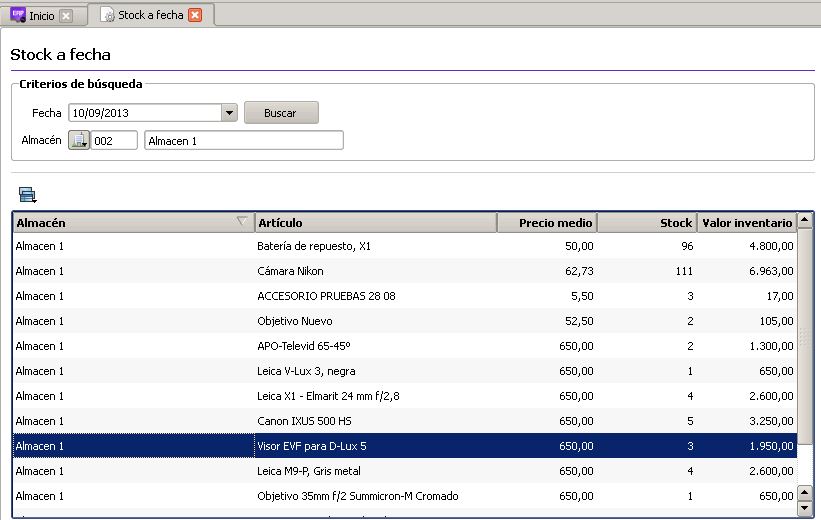Sort by the Stock column header
The height and width of the screenshot is (520, 821).
[x=647, y=223]
